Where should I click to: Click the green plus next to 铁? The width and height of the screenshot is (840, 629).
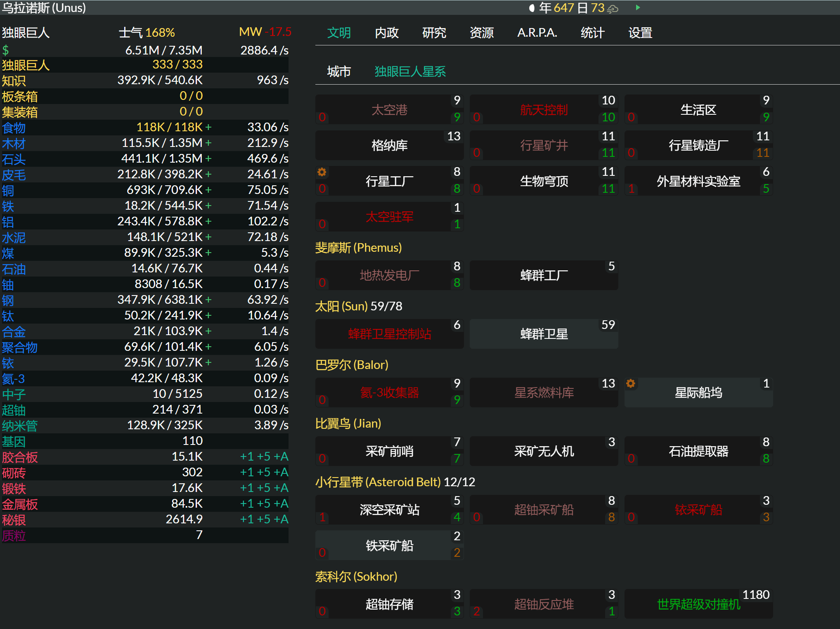(208, 206)
